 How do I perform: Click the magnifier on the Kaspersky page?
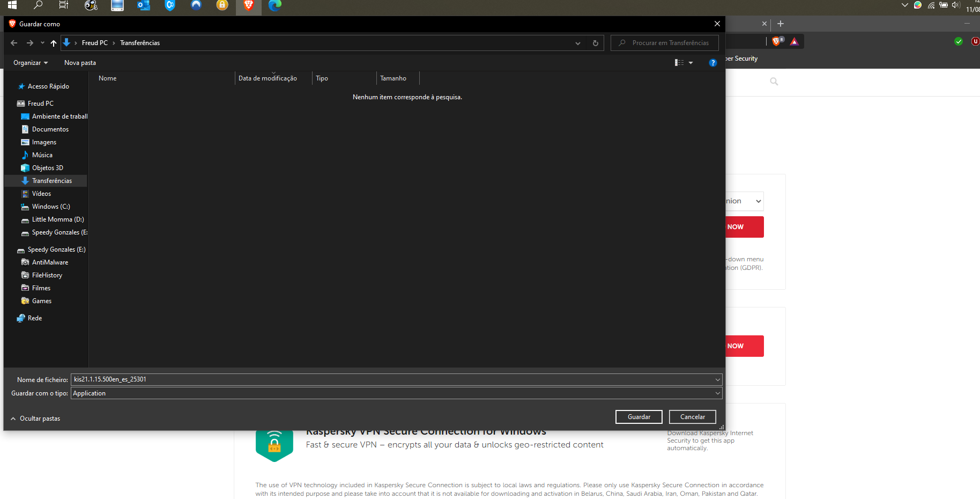click(774, 82)
